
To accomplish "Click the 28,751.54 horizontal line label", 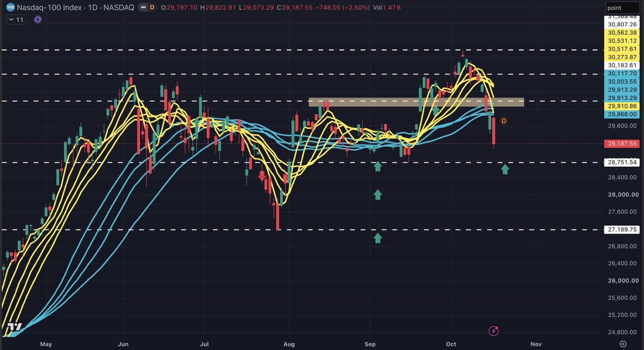I will [622, 162].
